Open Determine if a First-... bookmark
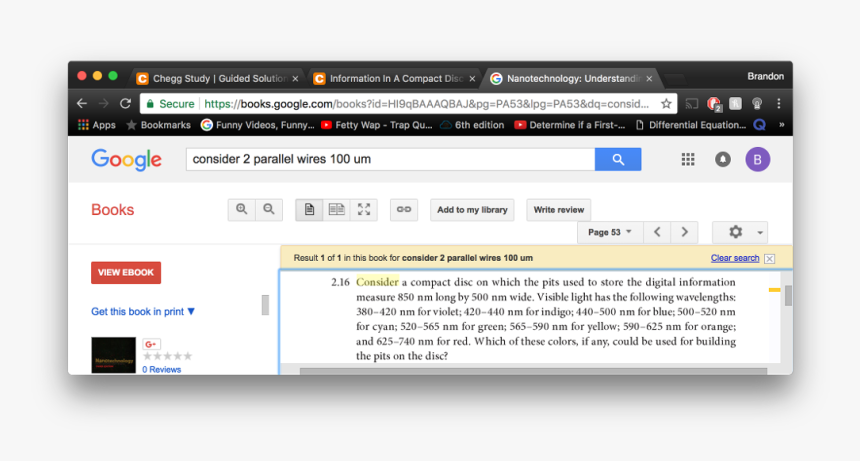The height and width of the screenshot is (461, 860). pyautogui.click(x=570, y=125)
